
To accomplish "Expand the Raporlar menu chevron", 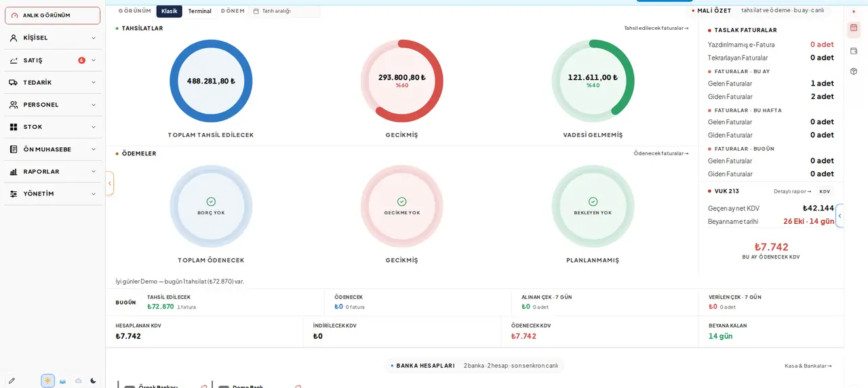I will 94,172.
